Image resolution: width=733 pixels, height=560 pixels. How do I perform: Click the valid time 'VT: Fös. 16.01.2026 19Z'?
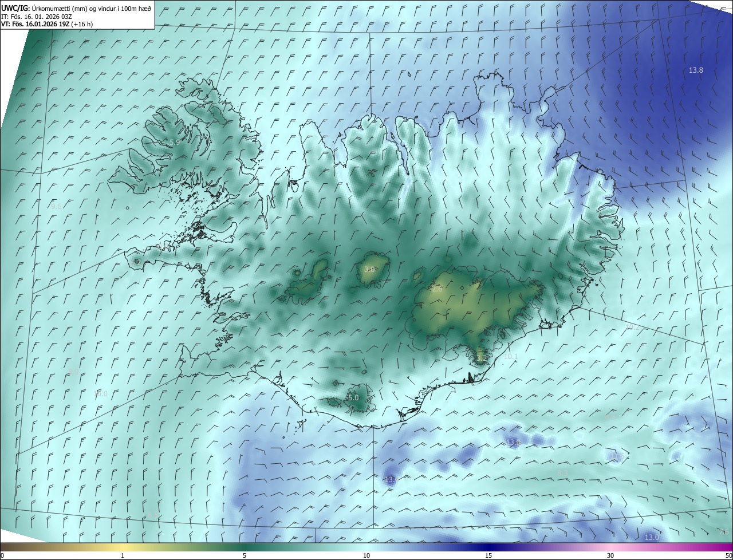pos(36,24)
